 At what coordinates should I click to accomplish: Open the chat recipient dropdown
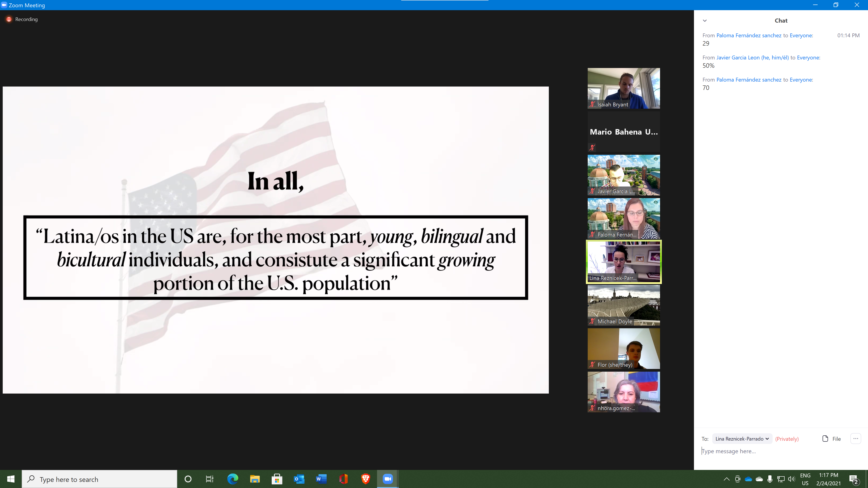(x=742, y=439)
